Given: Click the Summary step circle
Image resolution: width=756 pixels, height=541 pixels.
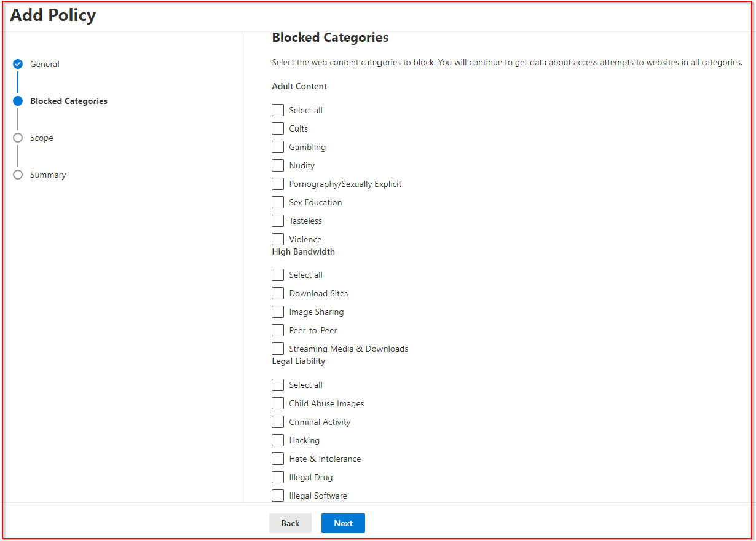Looking at the screenshot, I should coord(18,175).
